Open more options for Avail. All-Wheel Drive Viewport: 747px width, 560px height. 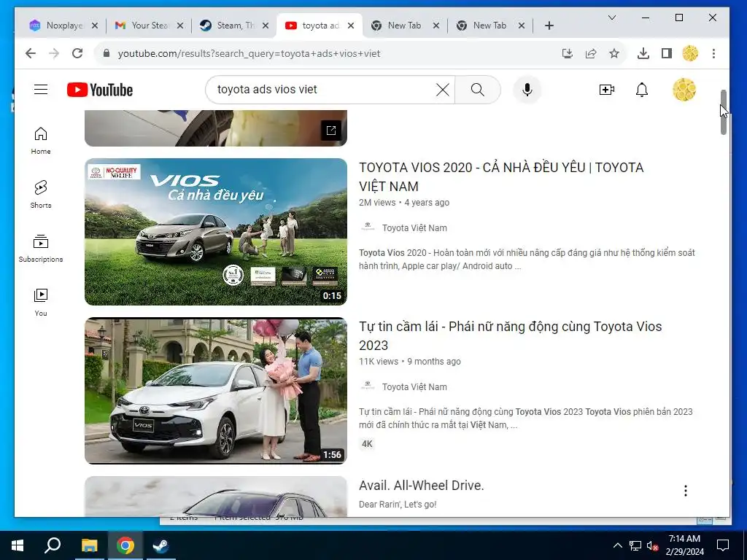[x=686, y=491]
